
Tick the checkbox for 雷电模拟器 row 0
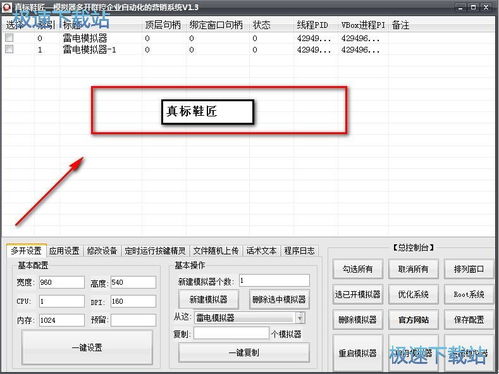click(9, 38)
